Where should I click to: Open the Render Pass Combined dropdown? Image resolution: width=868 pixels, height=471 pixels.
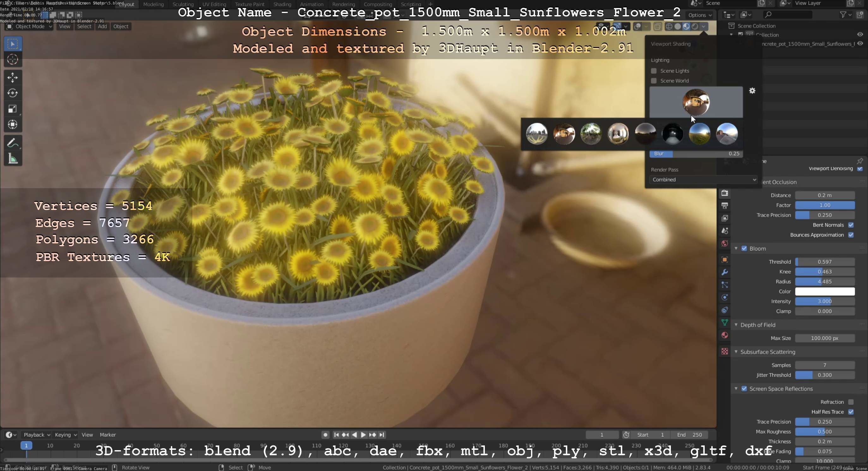click(703, 180)
